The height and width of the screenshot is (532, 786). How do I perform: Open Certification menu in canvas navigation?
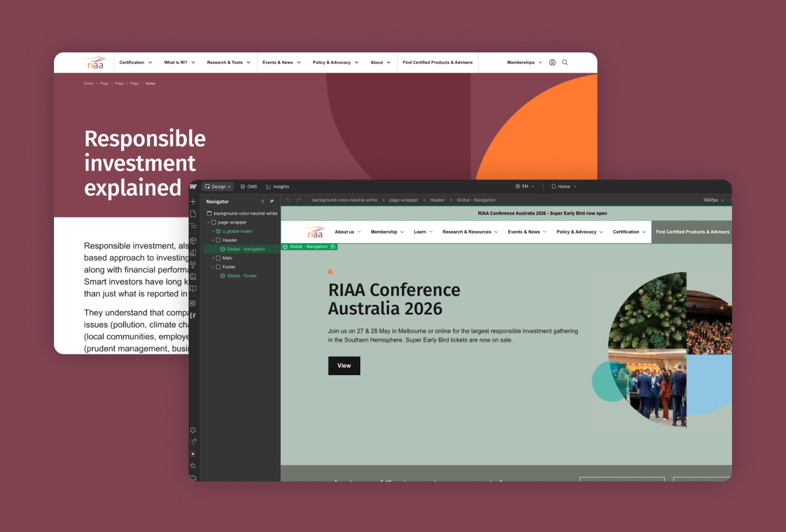[630, 232]
